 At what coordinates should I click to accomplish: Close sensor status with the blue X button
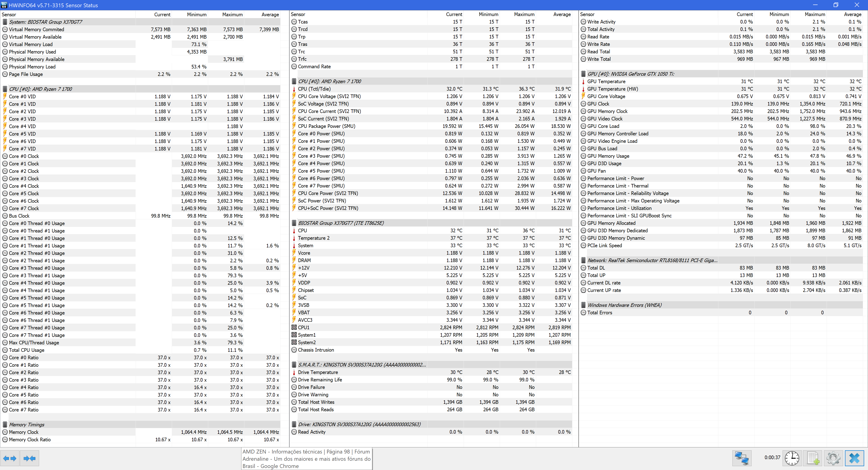pyautogui.click(x=854, y=458)
